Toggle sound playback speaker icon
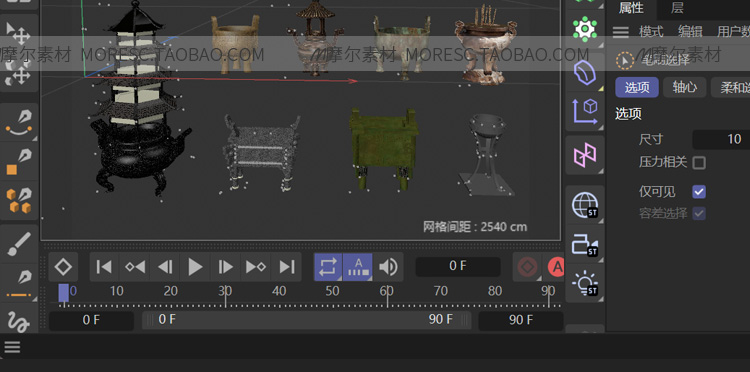750x372 pixels. [388, 267]
